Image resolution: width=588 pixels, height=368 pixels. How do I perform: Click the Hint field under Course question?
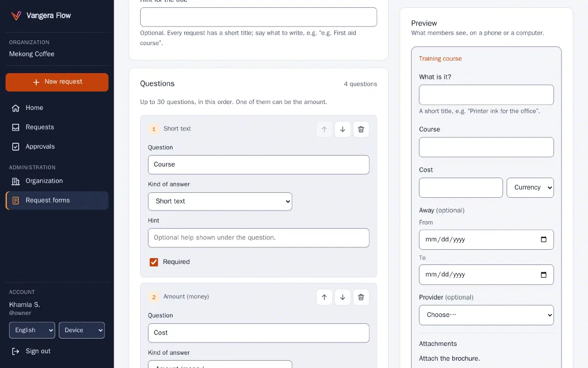259,238
